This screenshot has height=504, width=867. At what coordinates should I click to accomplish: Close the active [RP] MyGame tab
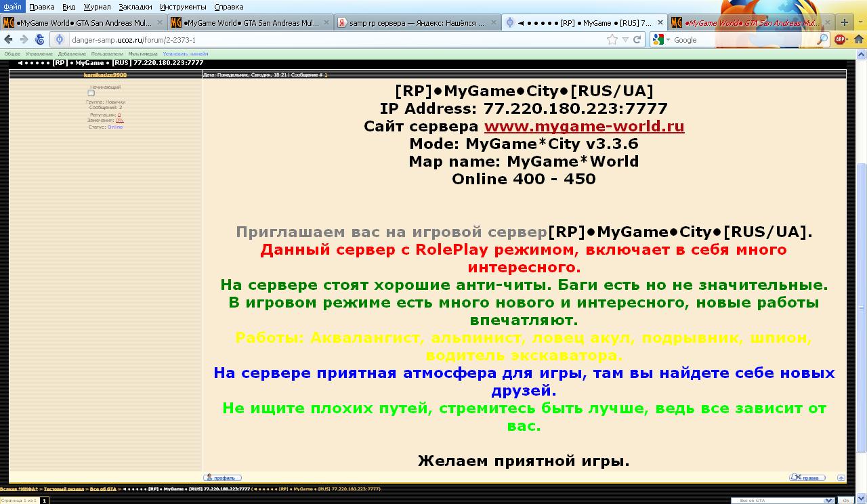click(x=660, y=22)
